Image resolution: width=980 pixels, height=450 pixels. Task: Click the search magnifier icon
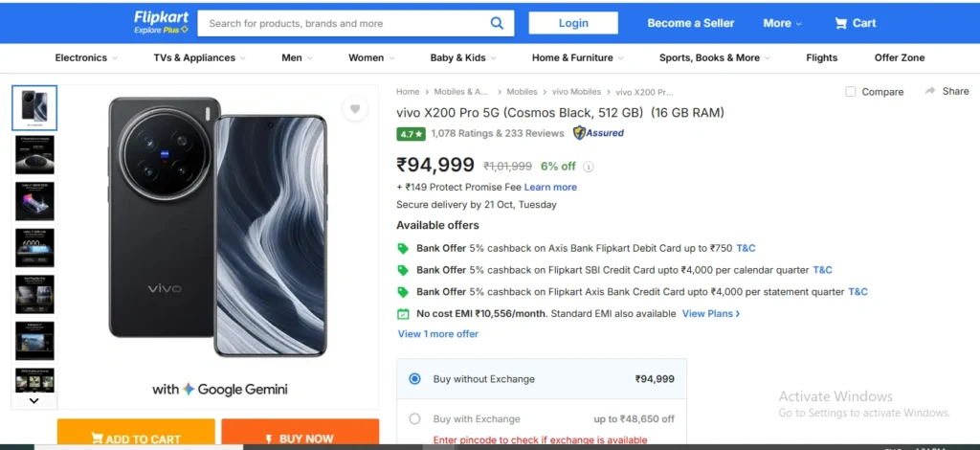[497, 23]
